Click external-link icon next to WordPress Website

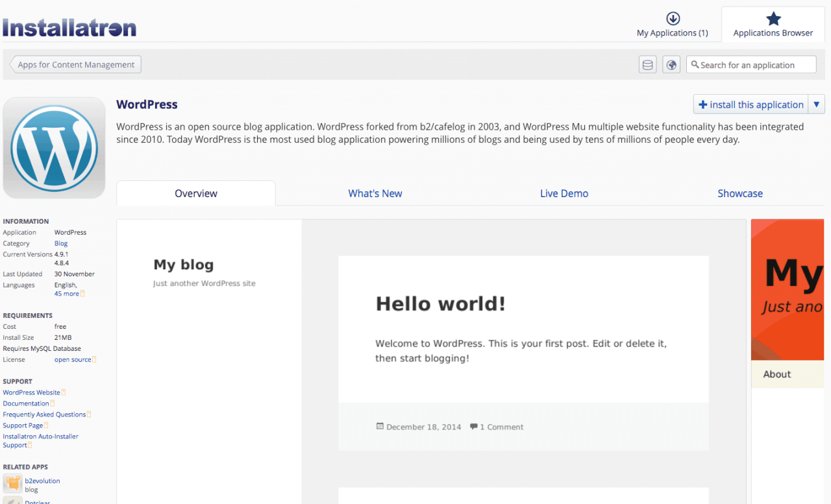tap(63, 392)
